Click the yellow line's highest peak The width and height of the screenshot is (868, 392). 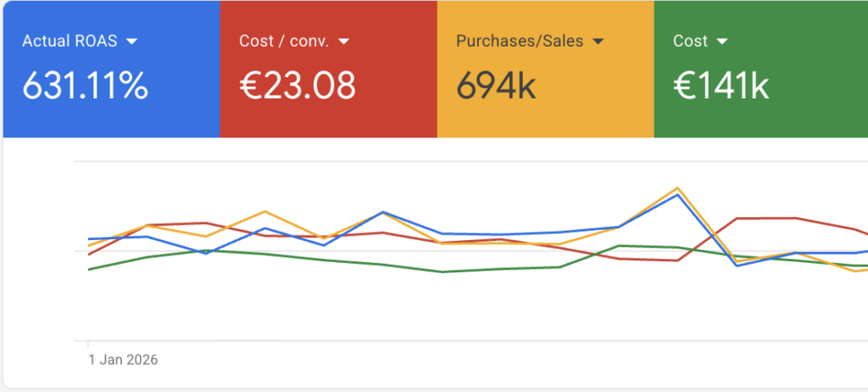point(677,188)
